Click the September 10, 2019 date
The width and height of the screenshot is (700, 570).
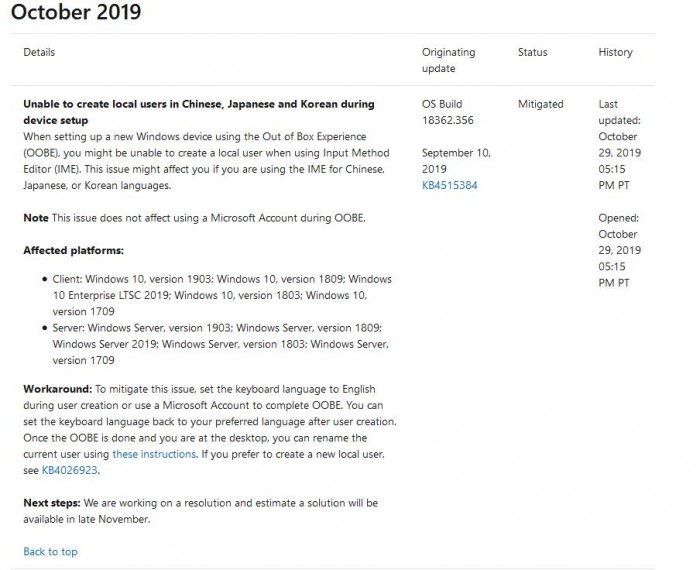tap(455, 161)
